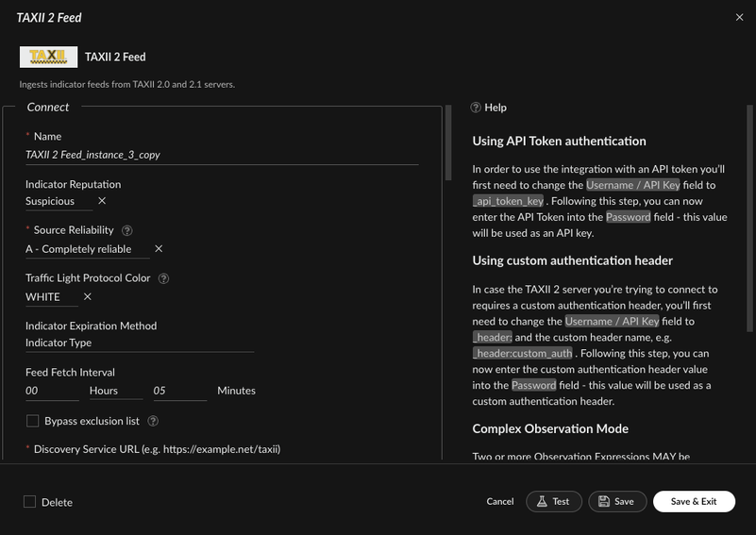The image size is (756, 535).
Task: Click the Bypass exclusion list help icon
Action: point(153,421)
